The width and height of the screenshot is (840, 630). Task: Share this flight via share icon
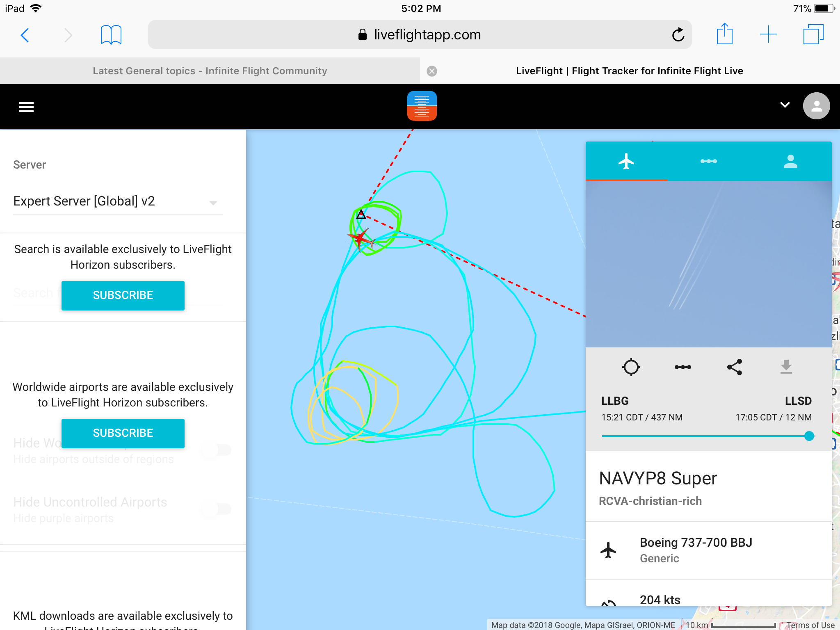[x=734, y=367]
